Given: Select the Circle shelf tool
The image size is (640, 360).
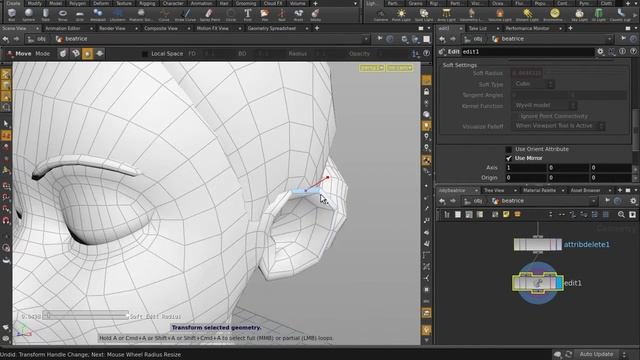Looking at the screenshot, I should [231, 15].
